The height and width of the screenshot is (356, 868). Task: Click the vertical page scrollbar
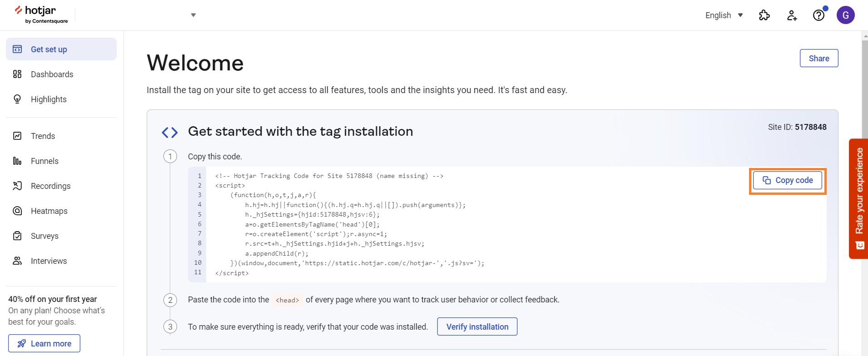865,91
